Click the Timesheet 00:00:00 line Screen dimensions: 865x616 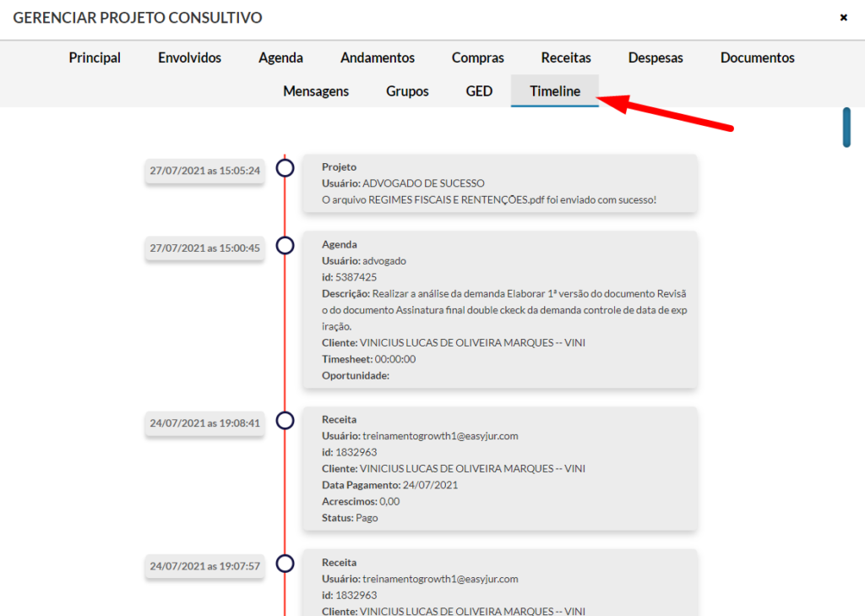click(x=368, y=359)
